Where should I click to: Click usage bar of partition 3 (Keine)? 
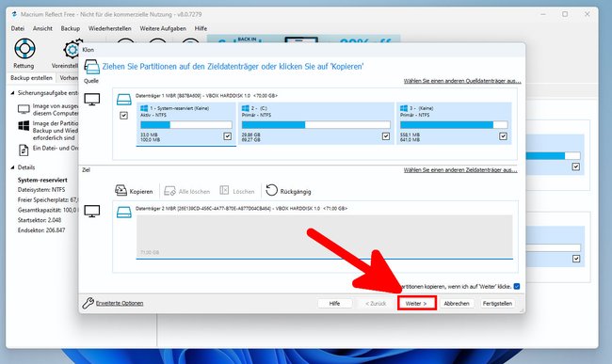[454, 125]
